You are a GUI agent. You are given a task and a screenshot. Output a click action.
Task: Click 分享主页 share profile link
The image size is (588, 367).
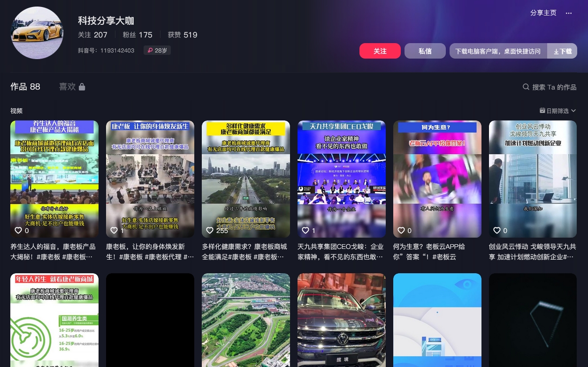point(543,13)
